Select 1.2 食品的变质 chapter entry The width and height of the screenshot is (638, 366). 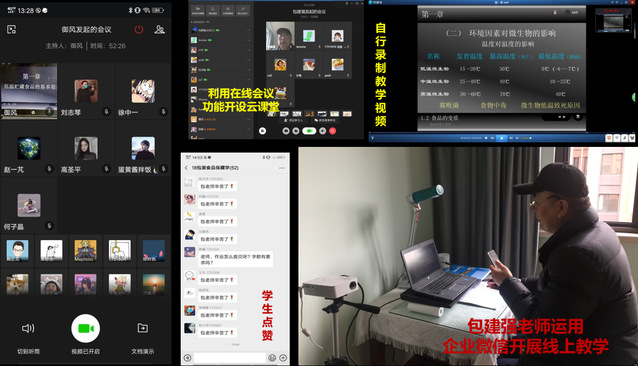click(439, 118)
